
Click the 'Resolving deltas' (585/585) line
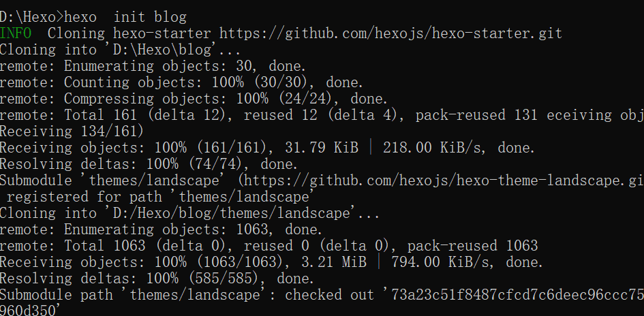156,279
